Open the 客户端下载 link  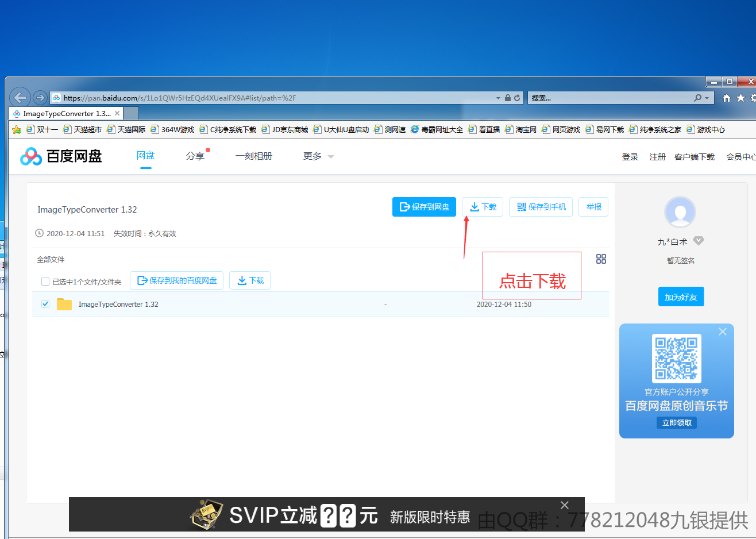695,157
